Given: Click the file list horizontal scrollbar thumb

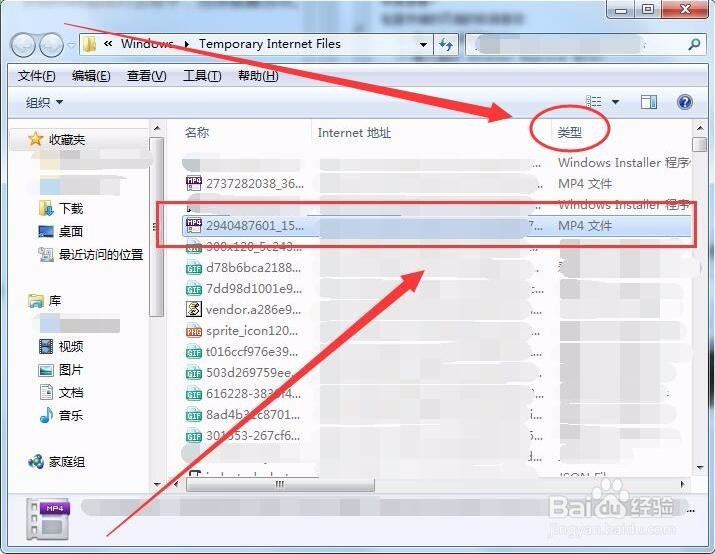Looking at the screenshot, I should pyautogui.click(x=280, y=484).
